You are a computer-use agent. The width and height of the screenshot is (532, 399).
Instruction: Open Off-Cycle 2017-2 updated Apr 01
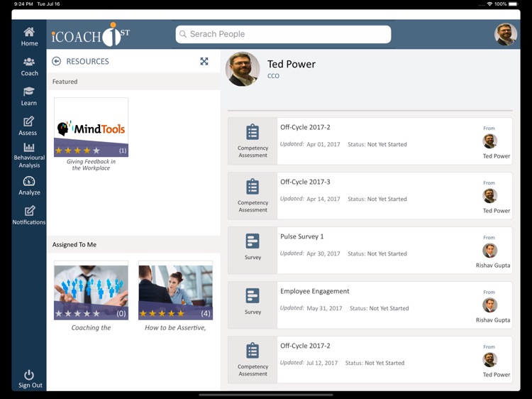click(305, 127)
